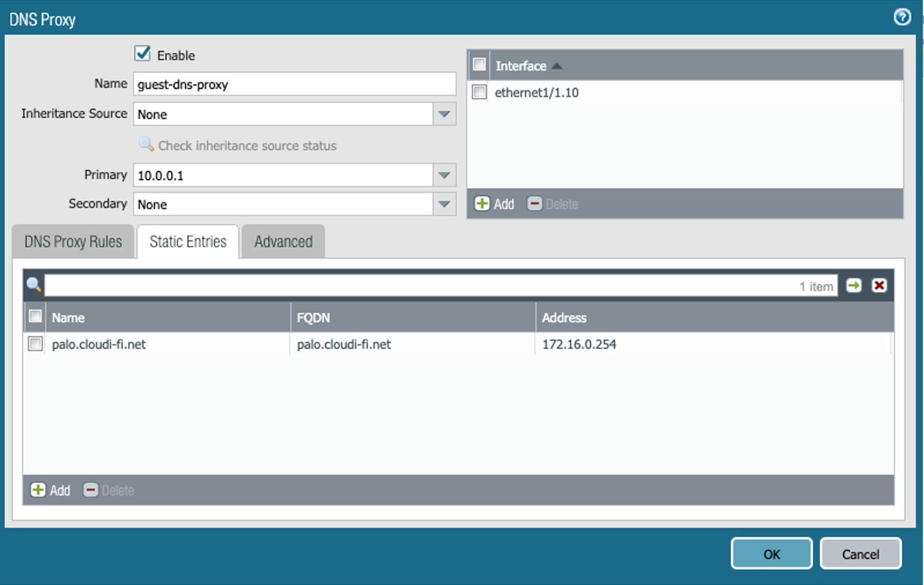924x585 pixels.
Task: Click the help icon in the title bar
Action: pyautogui.click(x=902, y=17)
